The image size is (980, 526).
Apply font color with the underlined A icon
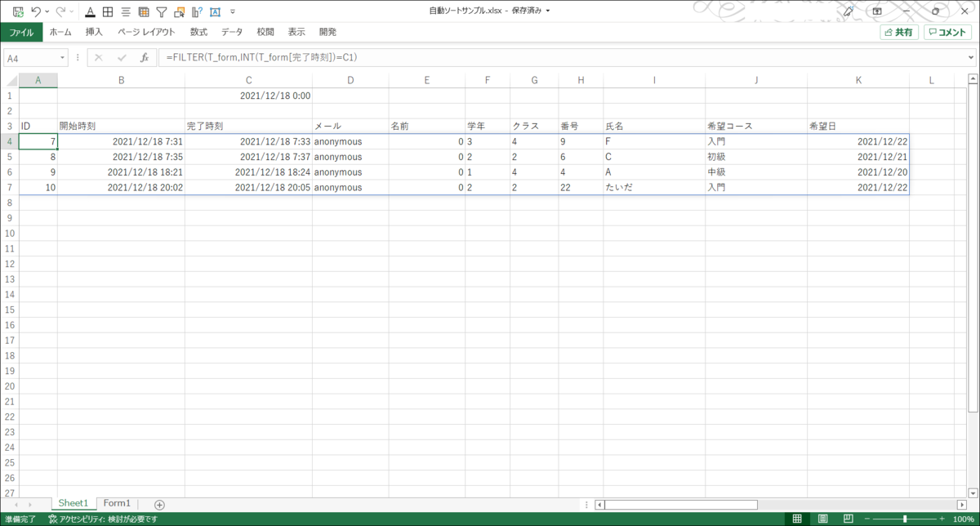90,11
